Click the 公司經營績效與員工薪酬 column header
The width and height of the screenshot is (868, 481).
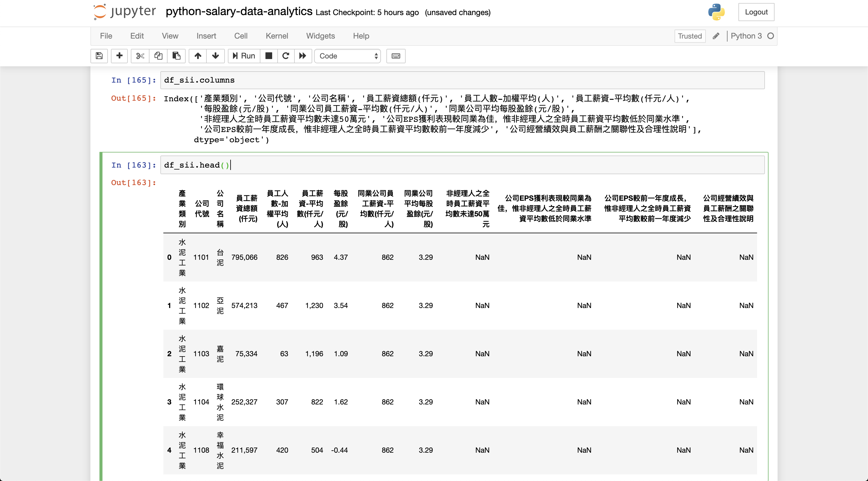(728, 209)
